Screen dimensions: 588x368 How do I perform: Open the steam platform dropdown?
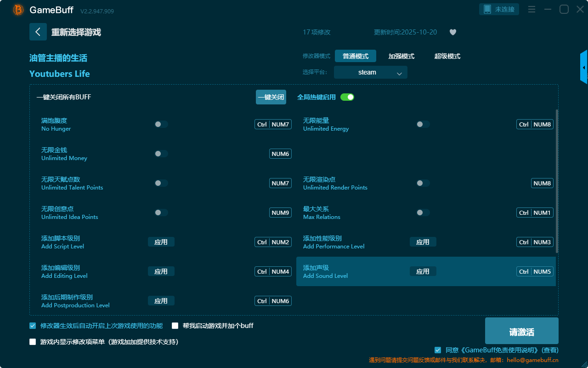point(370,72)
